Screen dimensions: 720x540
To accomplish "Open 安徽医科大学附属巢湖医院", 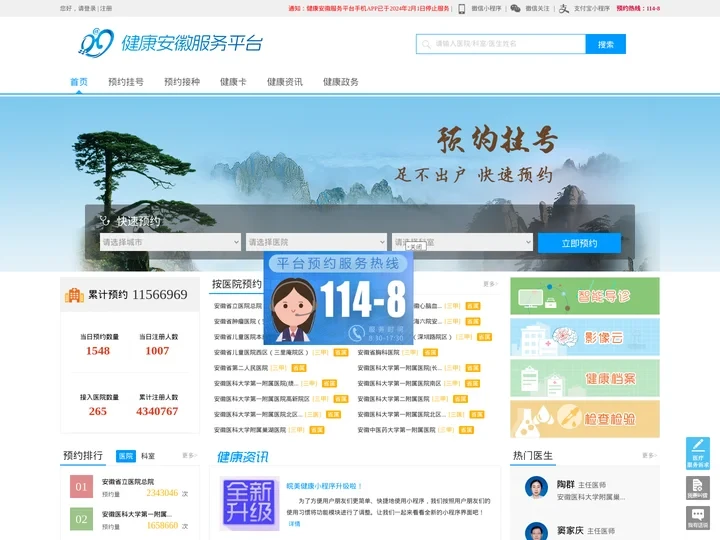I will coord(250,430).
